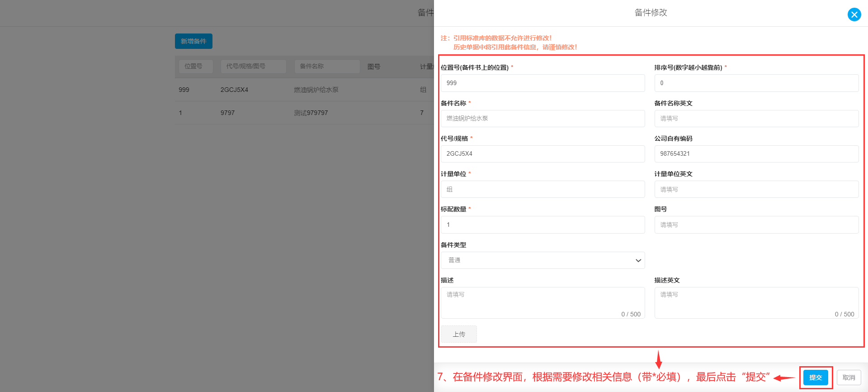Click the 描述英文 character counter 0 / 500
The image size is (868, 392).
click(x=844, y=314)
